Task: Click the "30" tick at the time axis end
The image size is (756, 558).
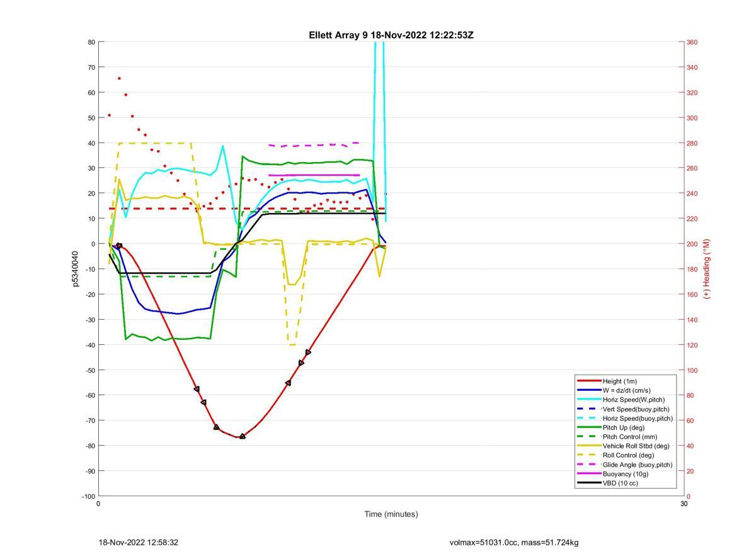Action: click(x=684, y=504)
